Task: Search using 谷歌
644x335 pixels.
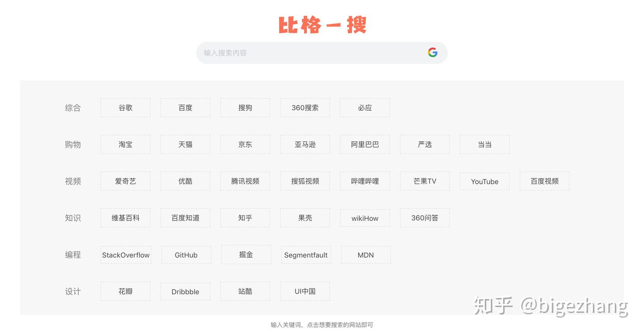Action: [x=126, y=108]
